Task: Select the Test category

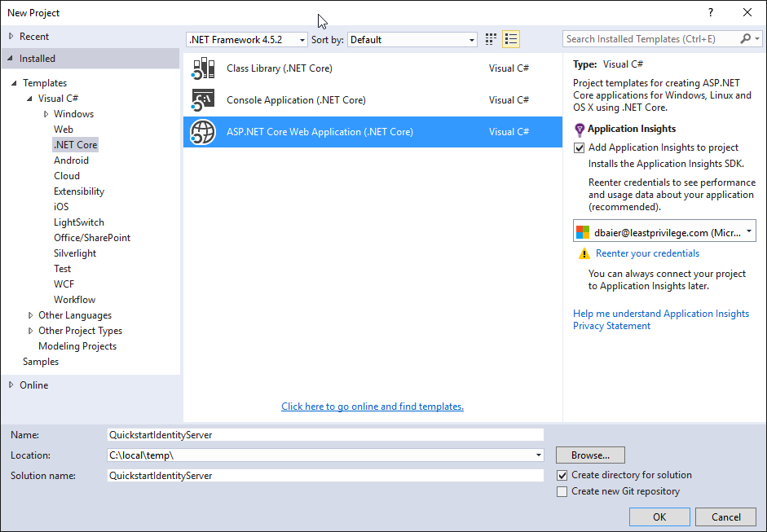Action: point(62,269)
